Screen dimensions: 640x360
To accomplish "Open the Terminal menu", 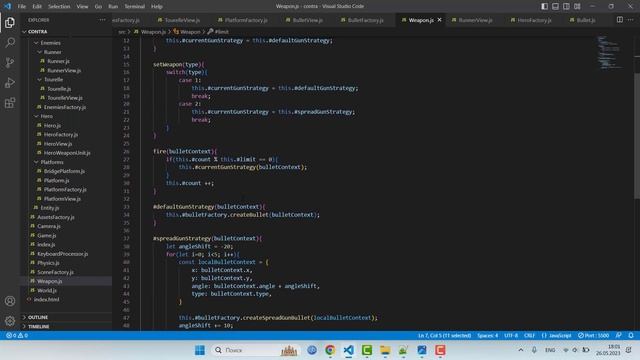I will (x=134, y=6).
